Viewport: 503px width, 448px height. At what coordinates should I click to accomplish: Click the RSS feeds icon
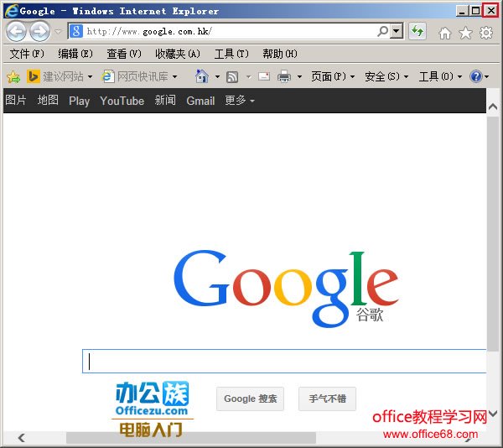(x=232, y=77)
